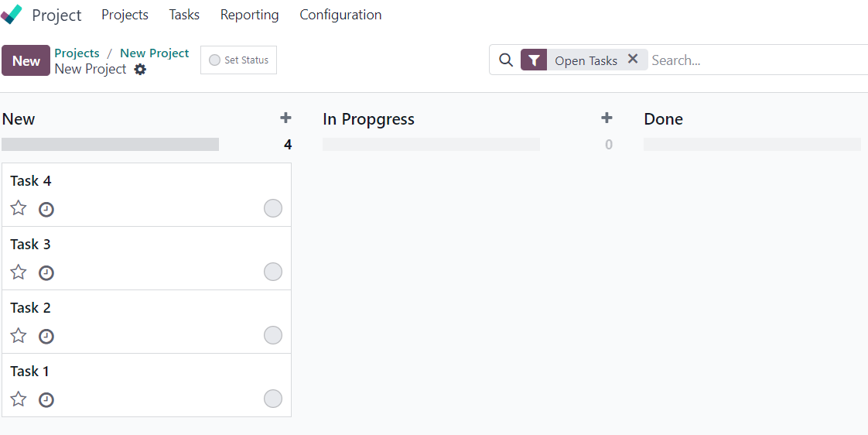Open the Set Status dropdown
Screen dimensions: 868x435
pyautogui.click(x=238, y=60)
